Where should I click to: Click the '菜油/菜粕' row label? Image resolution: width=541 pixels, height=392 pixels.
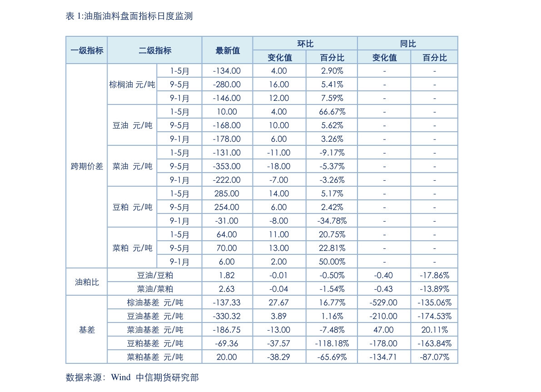coord(155,289)
